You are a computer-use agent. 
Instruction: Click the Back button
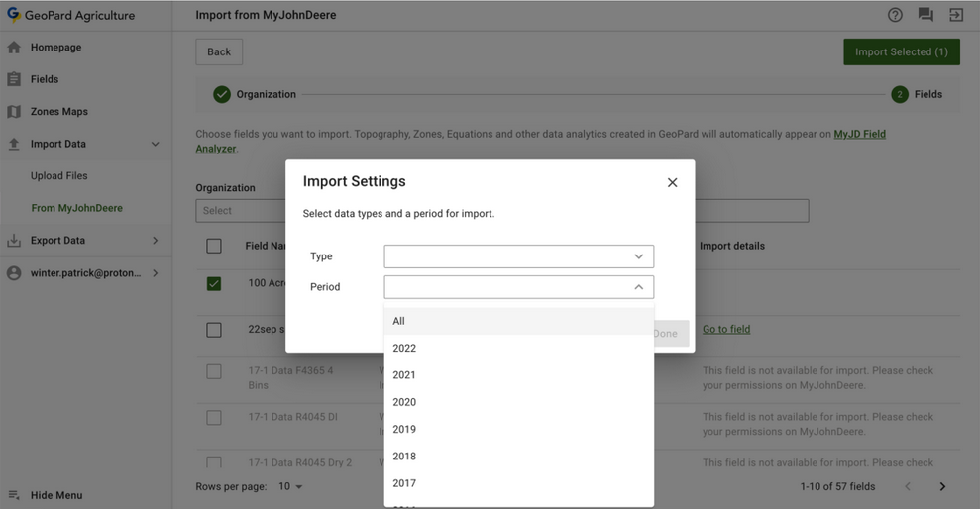(219, 52)
